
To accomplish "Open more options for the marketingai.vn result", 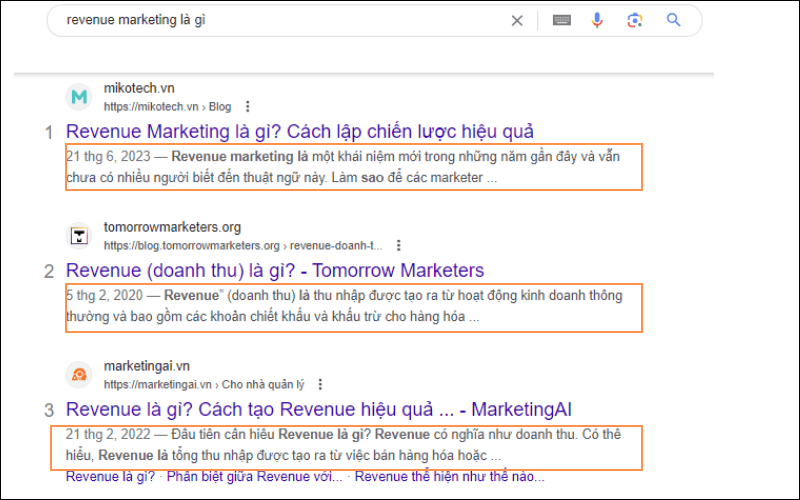I will [x=320, y=384].
